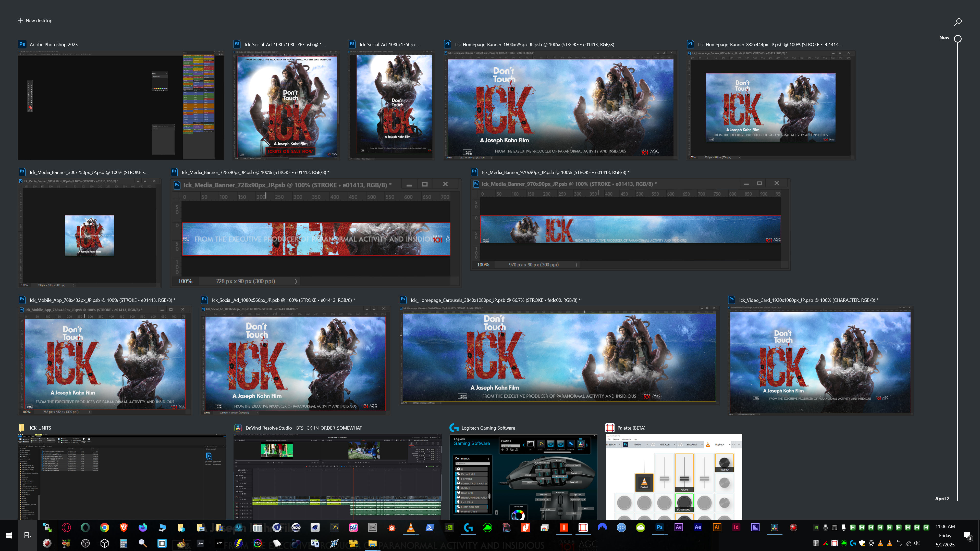Launch Adobe InDesign from the taskbar

[x=736, y=527]
